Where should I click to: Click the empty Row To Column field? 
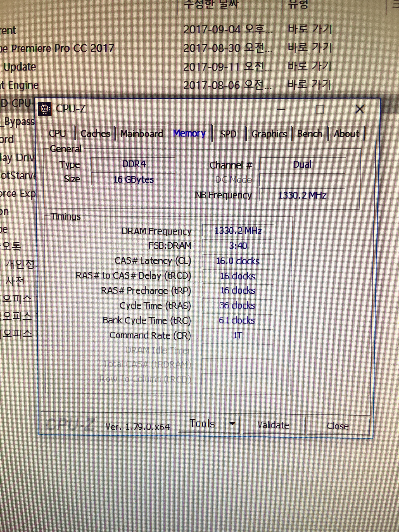coord(237,379)
